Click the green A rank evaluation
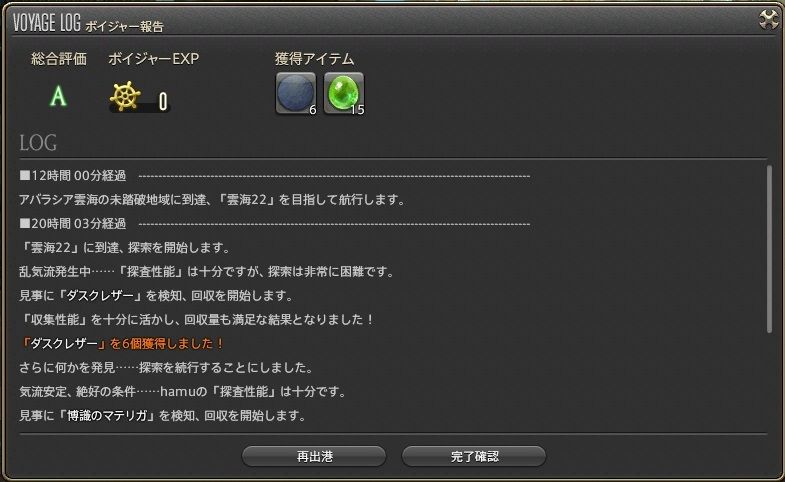Screen dimensions: 785x482 [58, 96]
